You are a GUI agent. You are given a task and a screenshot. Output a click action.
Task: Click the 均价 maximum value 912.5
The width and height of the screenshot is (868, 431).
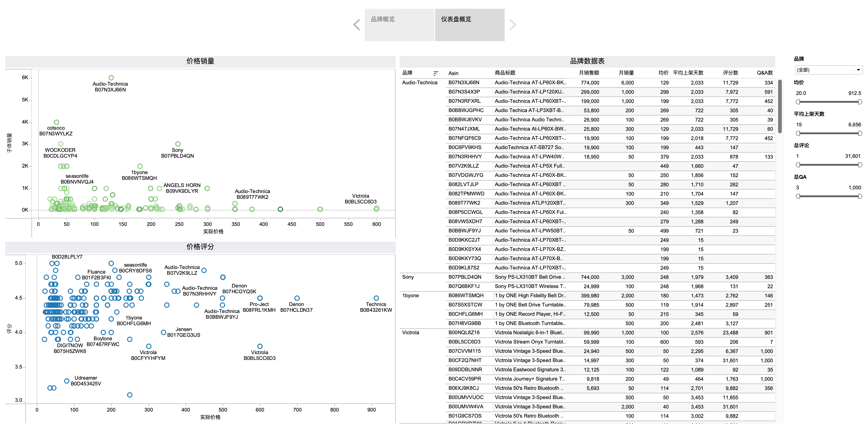click(855, 93)
